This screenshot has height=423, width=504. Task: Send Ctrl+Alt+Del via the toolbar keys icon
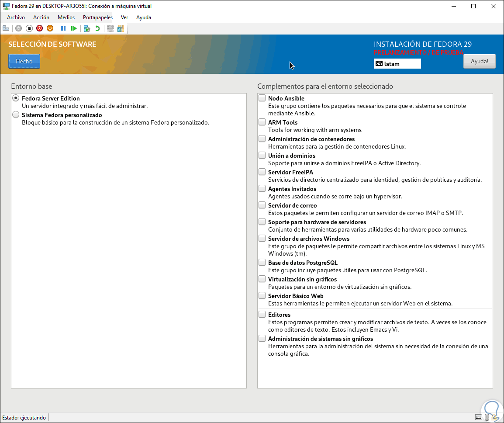[6, 29]
